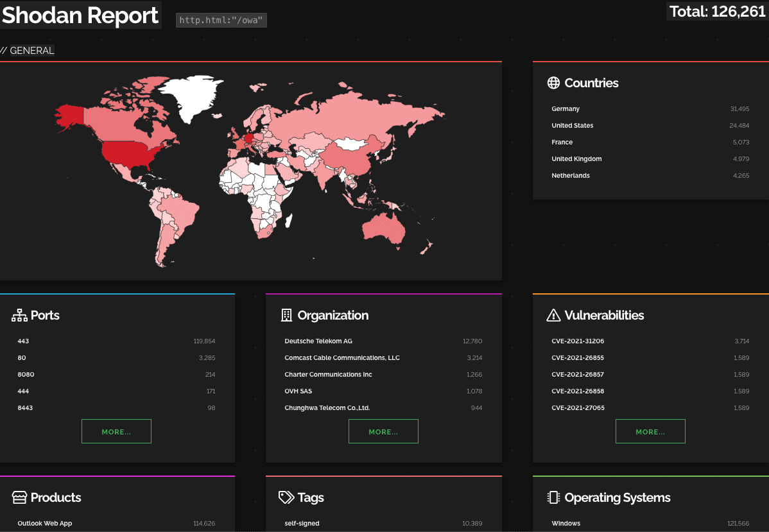Viewport: 769px width, 532px height.
Task: Select OVH SAS organization
Action: (x=383, y=391)
